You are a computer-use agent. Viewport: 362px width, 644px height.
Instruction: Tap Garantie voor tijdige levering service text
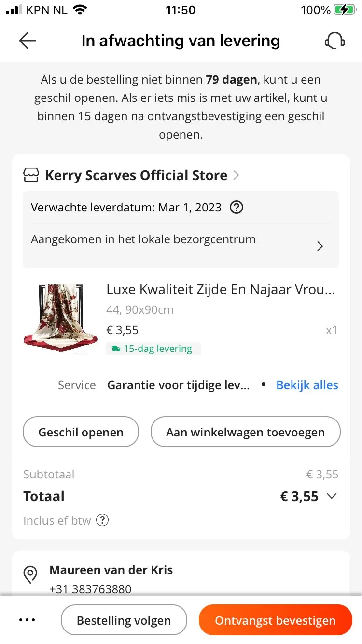179,385
